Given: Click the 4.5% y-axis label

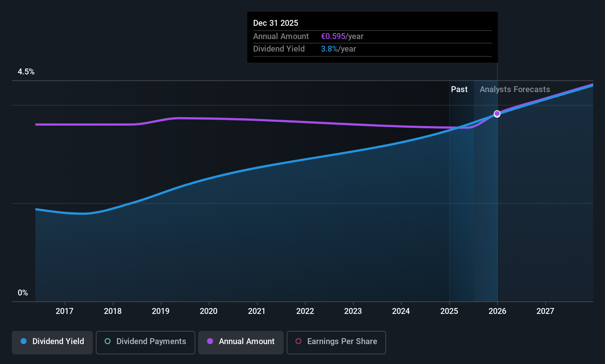Looking at the screenshot, I should (26, 72).
